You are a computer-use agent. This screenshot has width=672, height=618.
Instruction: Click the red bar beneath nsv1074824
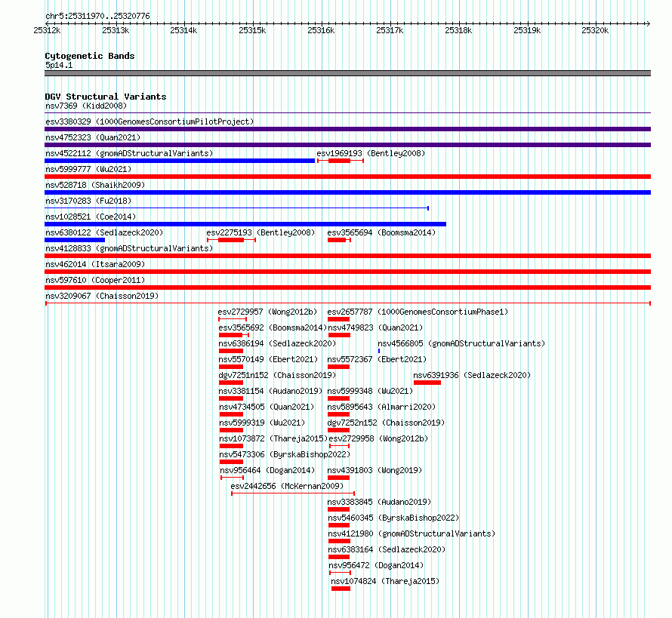(x=341, y=589)
